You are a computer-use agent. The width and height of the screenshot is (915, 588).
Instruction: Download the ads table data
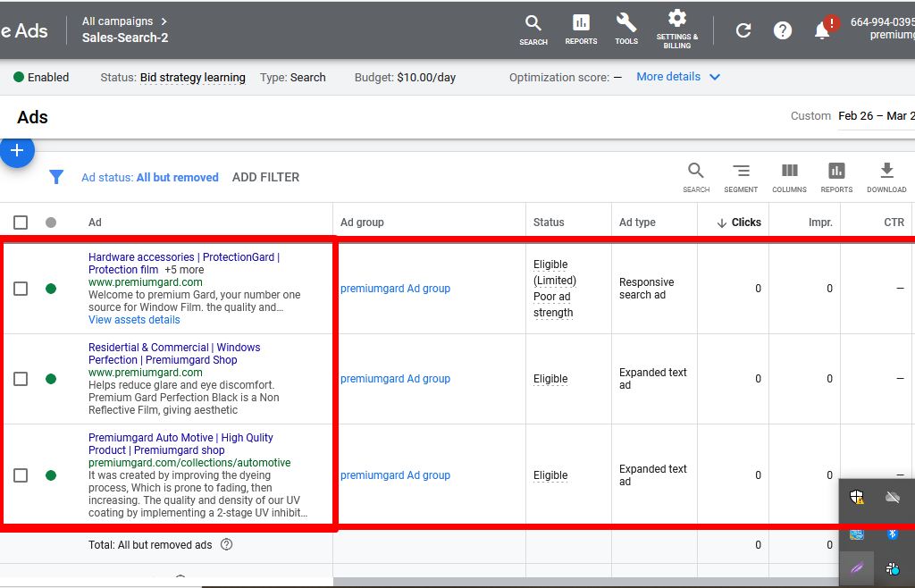click(886, 178)
